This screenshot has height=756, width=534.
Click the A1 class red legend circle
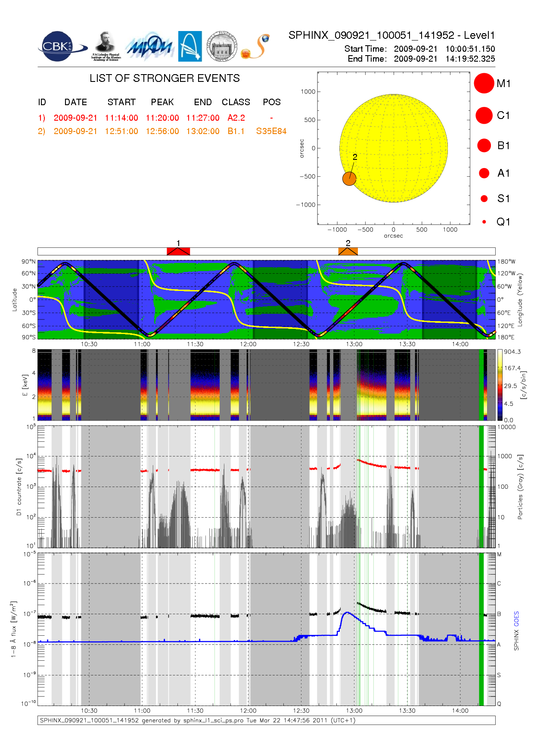[x=484, y=173]
